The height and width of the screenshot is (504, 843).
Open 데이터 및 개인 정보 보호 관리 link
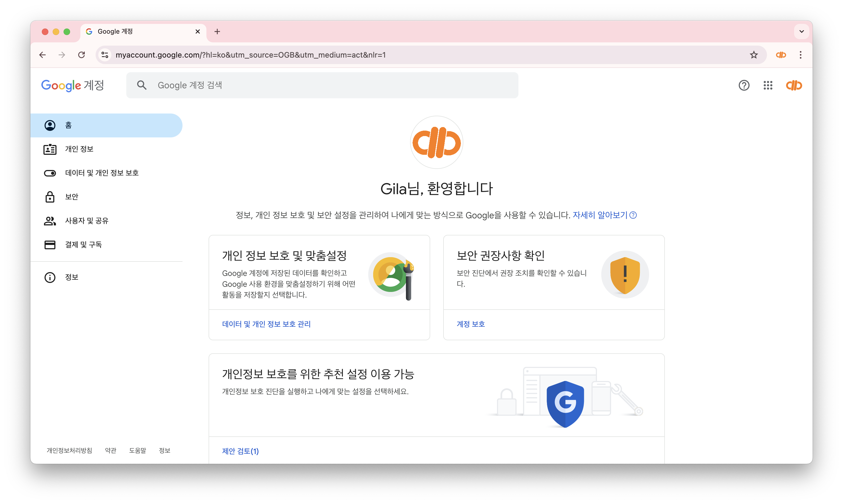(266, 324)
